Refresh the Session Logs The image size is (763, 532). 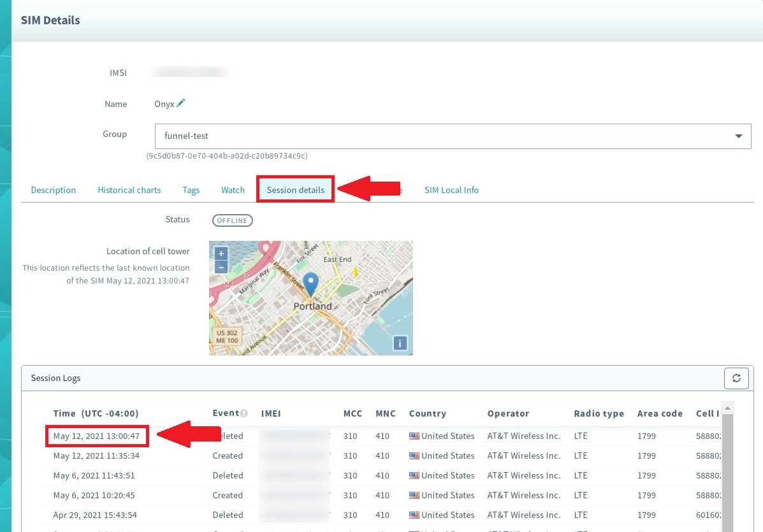coord(736,378)
